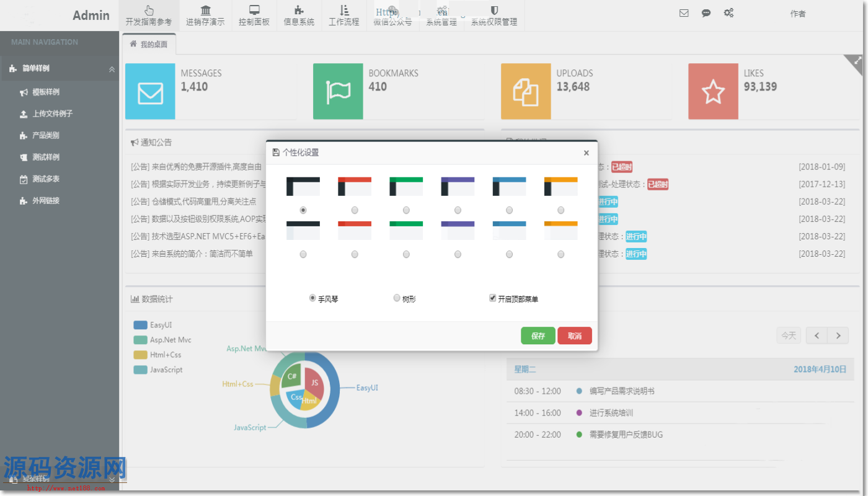
Task: Open 上传文件例子 in the sidebar
Action: pos(52,114)
